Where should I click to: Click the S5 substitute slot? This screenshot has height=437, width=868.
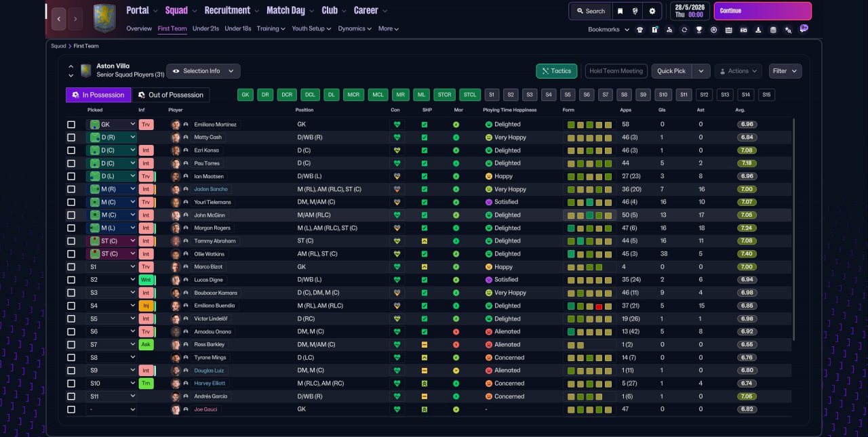pyautogui.click(x=568, y=95)
